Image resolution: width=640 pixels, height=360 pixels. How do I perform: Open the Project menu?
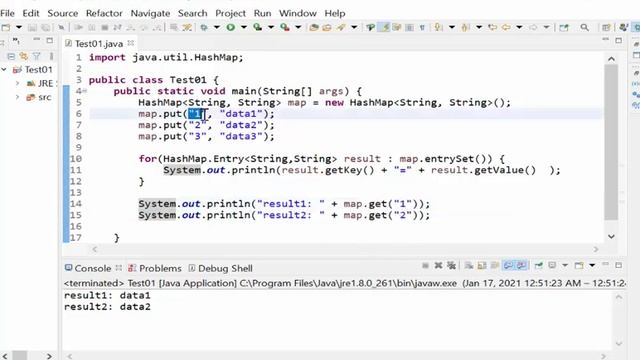point(231,13)
